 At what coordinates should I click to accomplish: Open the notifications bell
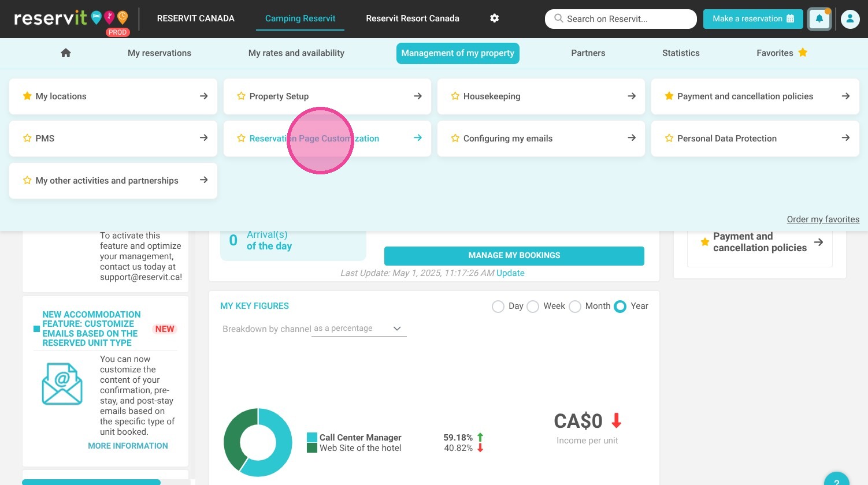pyautogui.click(x=819, y=19)
